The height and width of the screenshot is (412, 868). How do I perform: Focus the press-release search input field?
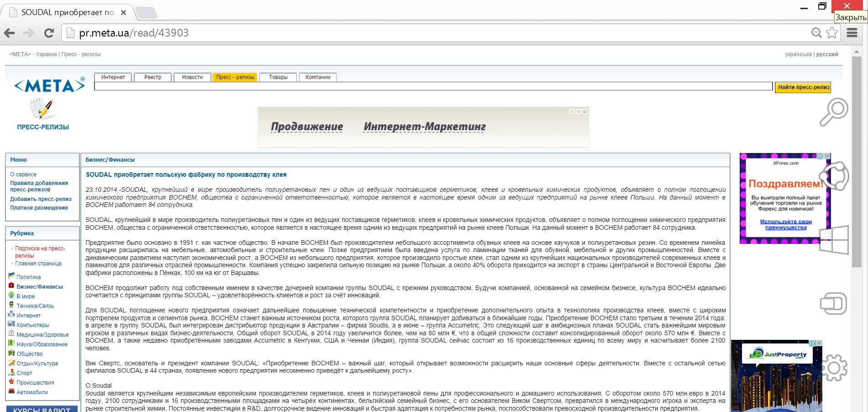tap(433, 86)
